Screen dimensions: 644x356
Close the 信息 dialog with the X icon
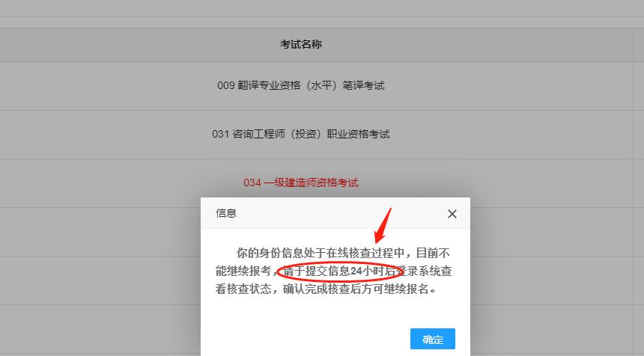coord(452,214)
